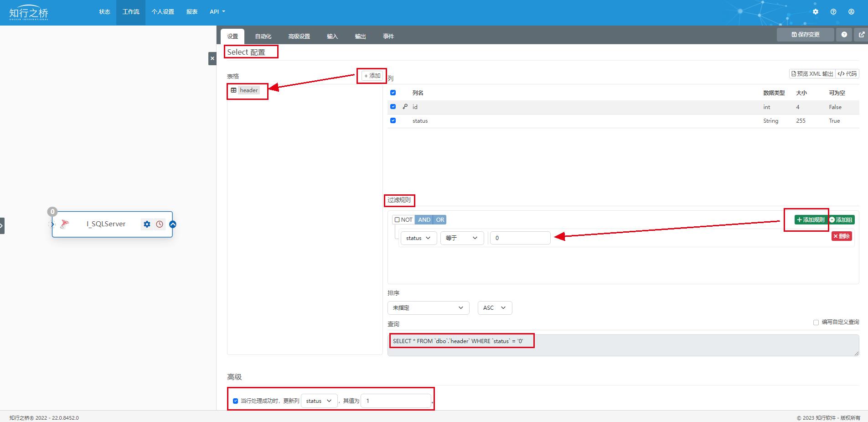Toggle the NOT filter checkbox
868x422 pixels.
[397, 220]
